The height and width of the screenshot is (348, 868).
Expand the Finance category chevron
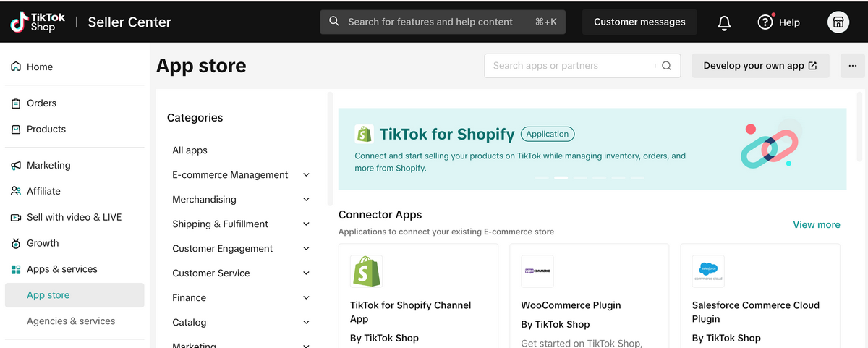point(306,298)
